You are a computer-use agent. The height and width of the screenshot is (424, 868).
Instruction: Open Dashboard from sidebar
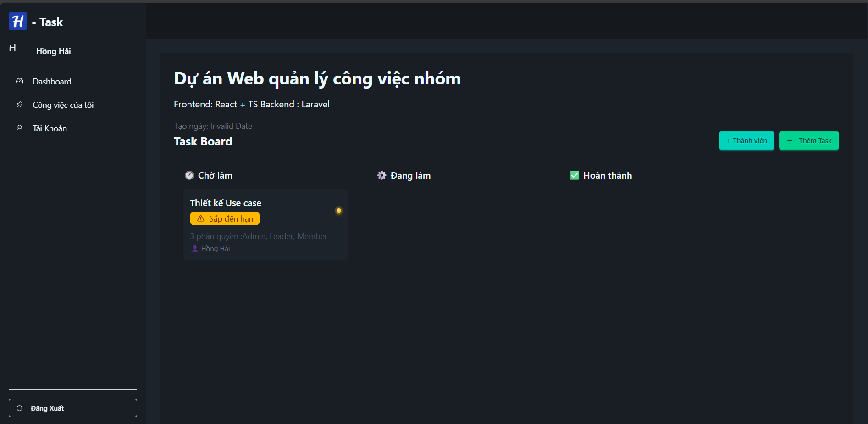52,82
